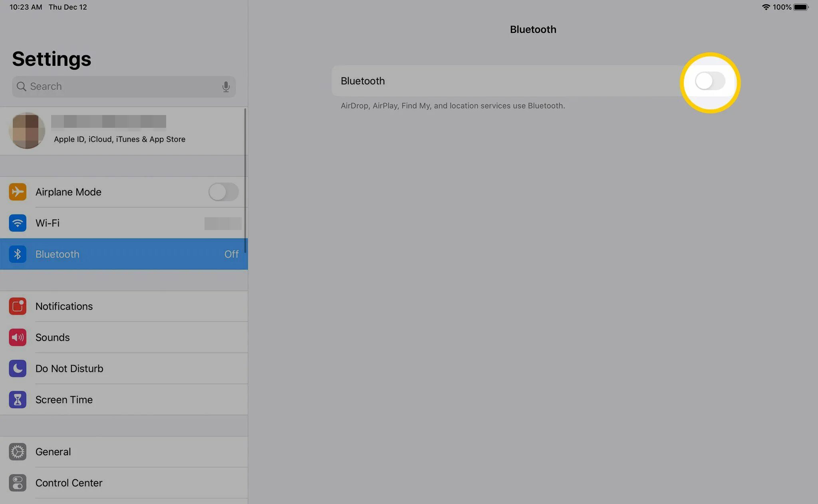Tap the Bluetooth symbol icon in sidebar

point(18,254)
